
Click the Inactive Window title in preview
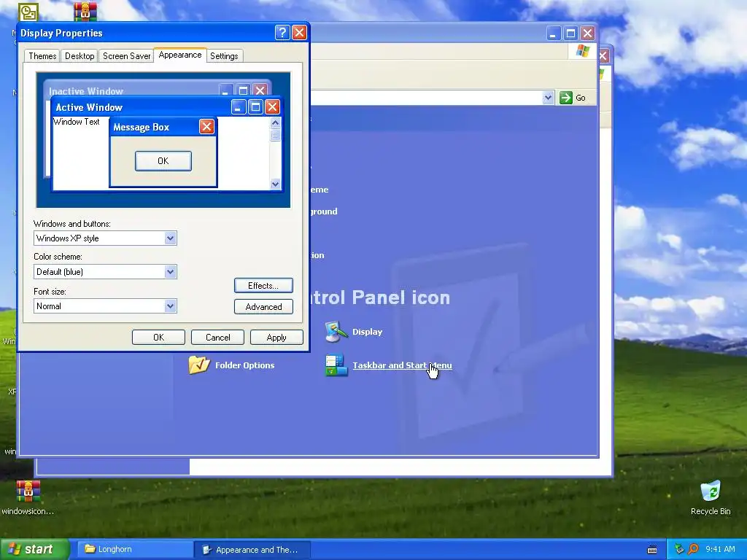86,91
